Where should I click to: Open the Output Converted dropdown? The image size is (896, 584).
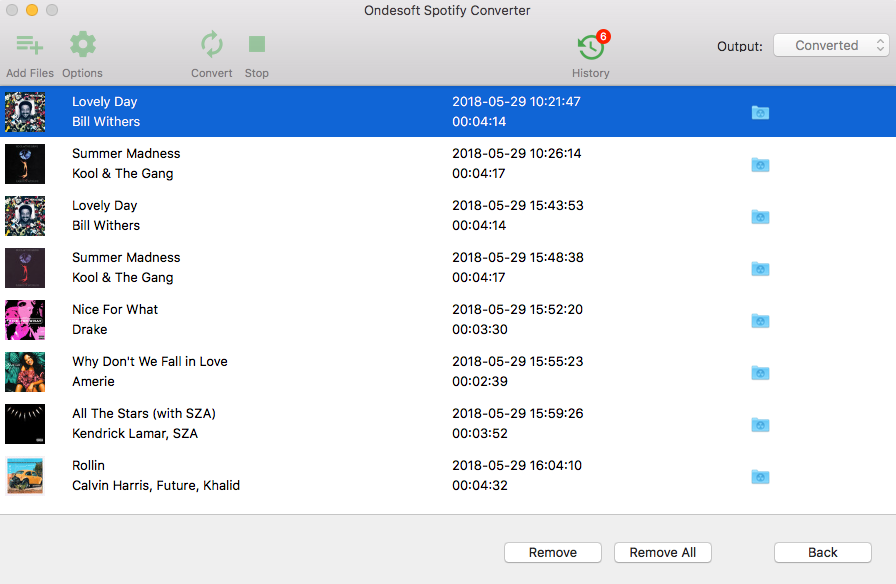[x=831, y=46]
